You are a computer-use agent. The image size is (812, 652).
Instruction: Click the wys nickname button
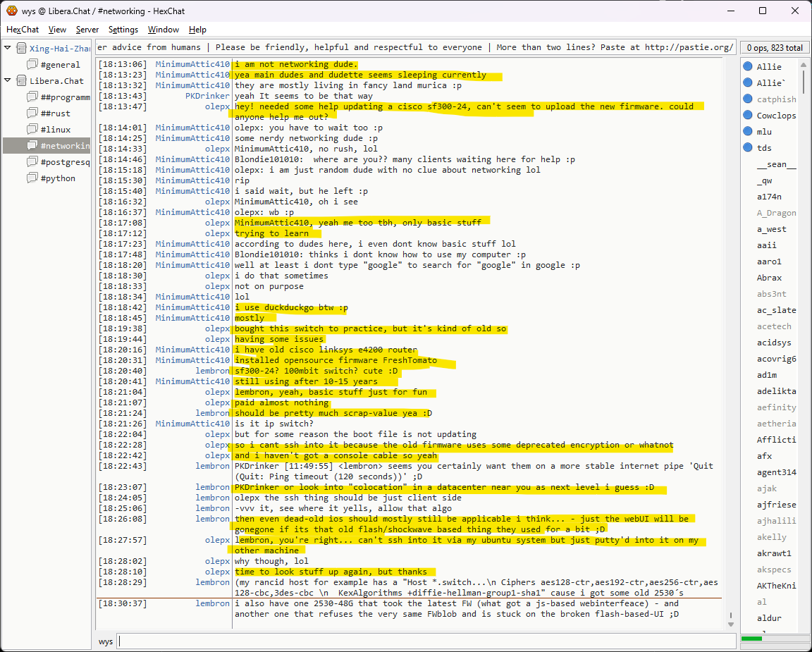(x=106, y=641)
